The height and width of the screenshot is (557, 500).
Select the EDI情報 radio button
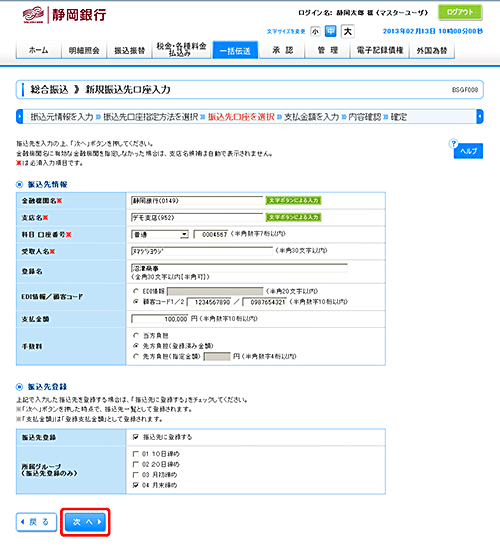136,291
